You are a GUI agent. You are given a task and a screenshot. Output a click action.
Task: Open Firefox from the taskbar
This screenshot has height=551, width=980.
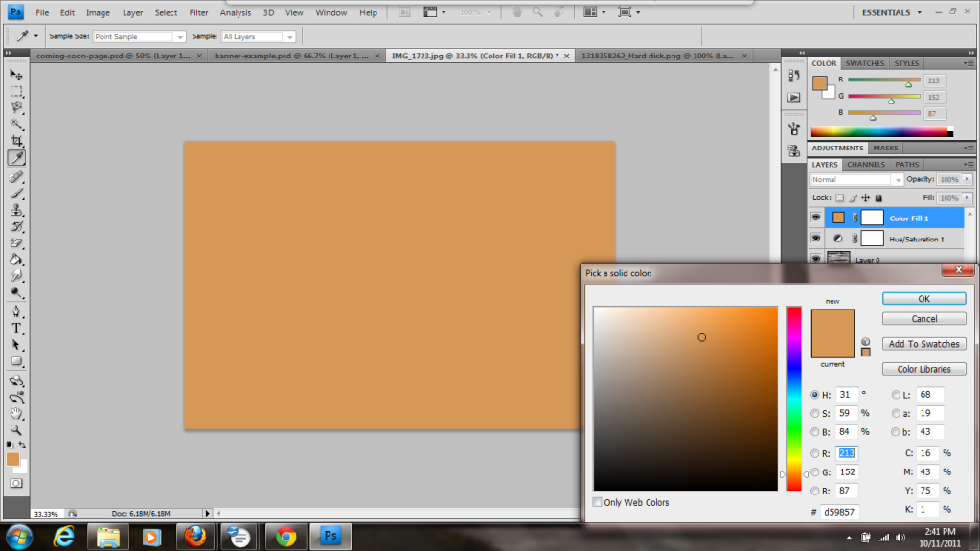click(195, 536)
